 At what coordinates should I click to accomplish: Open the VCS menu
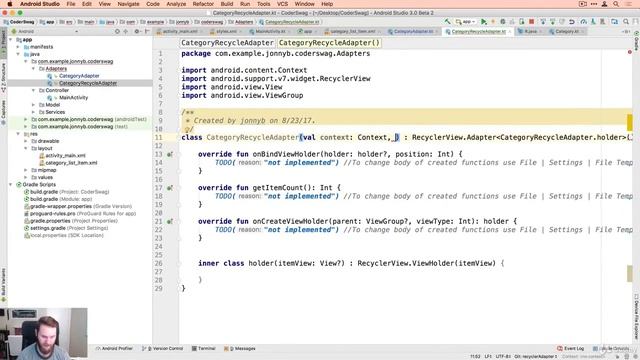tap(282, 4)
